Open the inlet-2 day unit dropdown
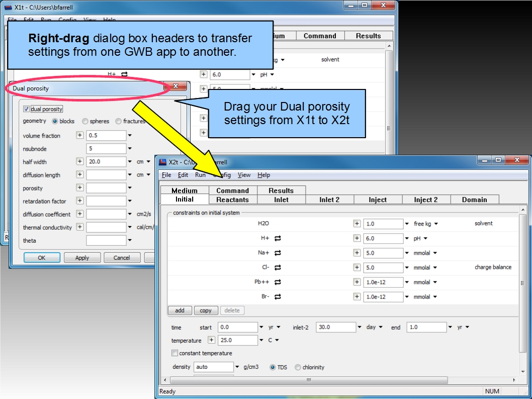 pyautogui.click(x=381, y=327)
